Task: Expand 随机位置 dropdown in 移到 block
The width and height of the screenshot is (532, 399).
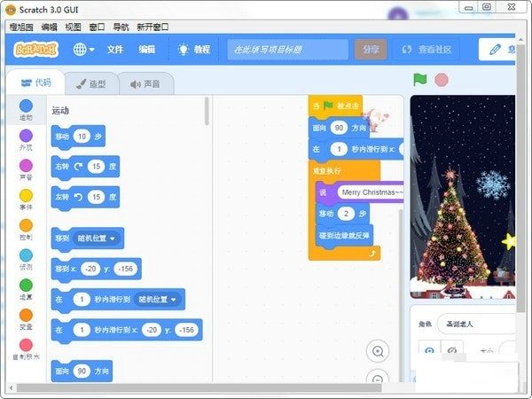Action: 99,238
